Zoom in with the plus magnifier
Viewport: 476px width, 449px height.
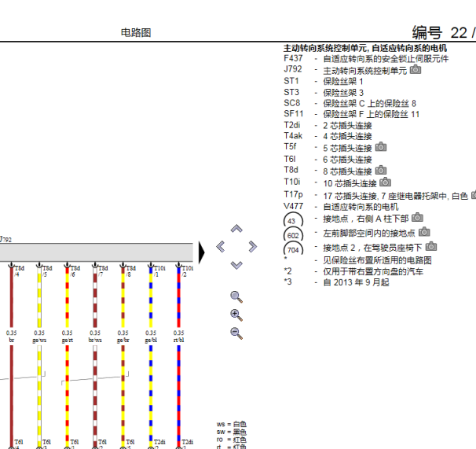click(x=236, y=315)
